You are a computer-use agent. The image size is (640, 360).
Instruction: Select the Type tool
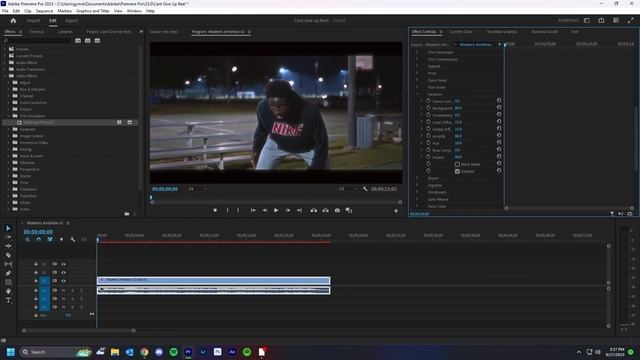point(8,300)
